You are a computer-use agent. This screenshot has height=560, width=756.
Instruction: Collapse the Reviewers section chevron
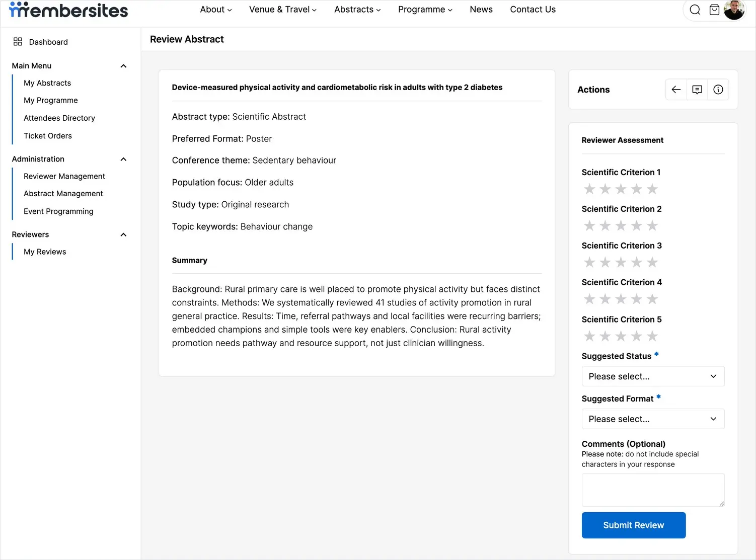coord(123,234)
